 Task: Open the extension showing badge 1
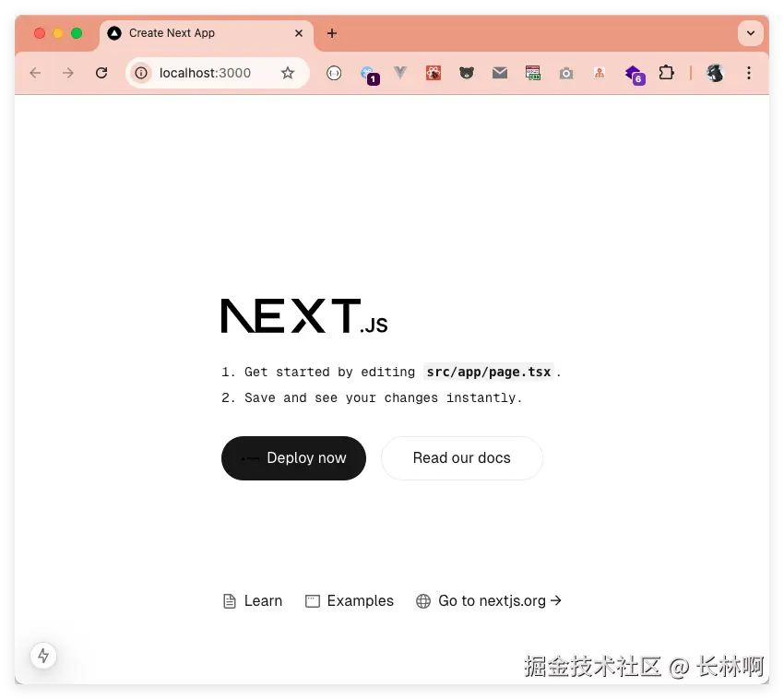click(370, 75)
